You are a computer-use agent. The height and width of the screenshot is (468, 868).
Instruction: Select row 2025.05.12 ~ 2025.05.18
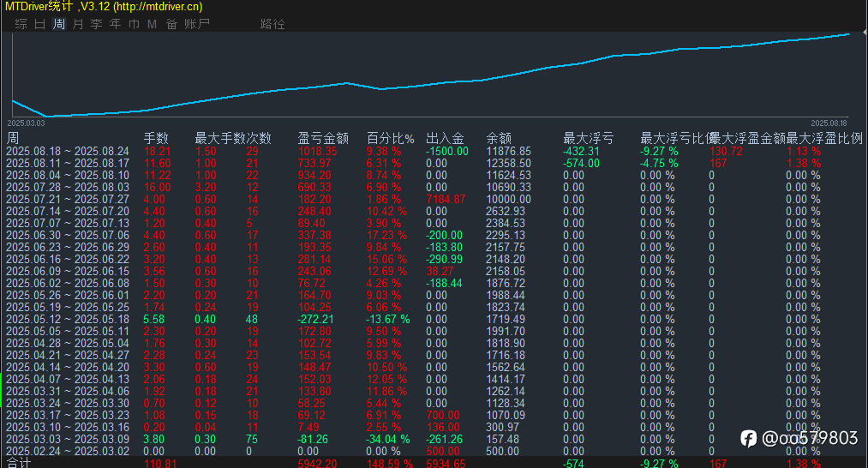tap(434, 320)
